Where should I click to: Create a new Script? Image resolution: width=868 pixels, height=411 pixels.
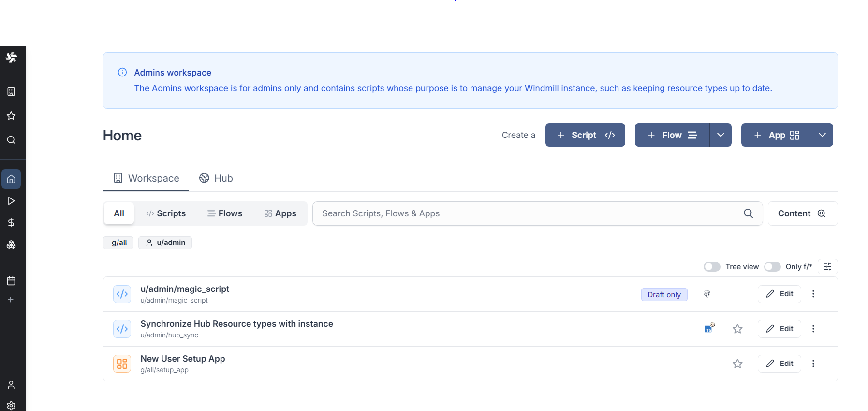pyautogui.click(x=585, y=135)
